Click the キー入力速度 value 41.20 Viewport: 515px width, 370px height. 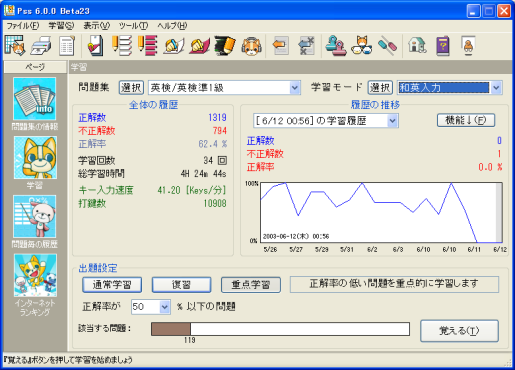(169, 190)
